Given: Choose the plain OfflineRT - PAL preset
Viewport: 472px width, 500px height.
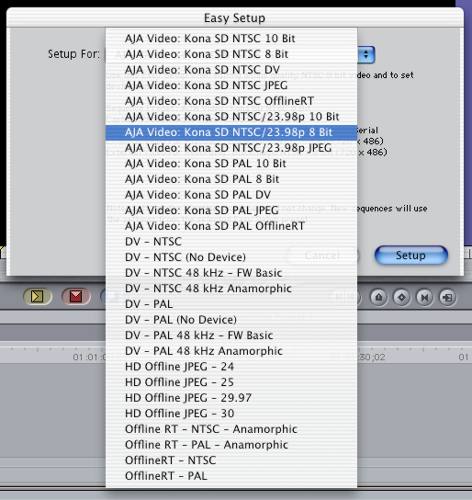Looking at the screenshot, I should click(x=231, y=476).
